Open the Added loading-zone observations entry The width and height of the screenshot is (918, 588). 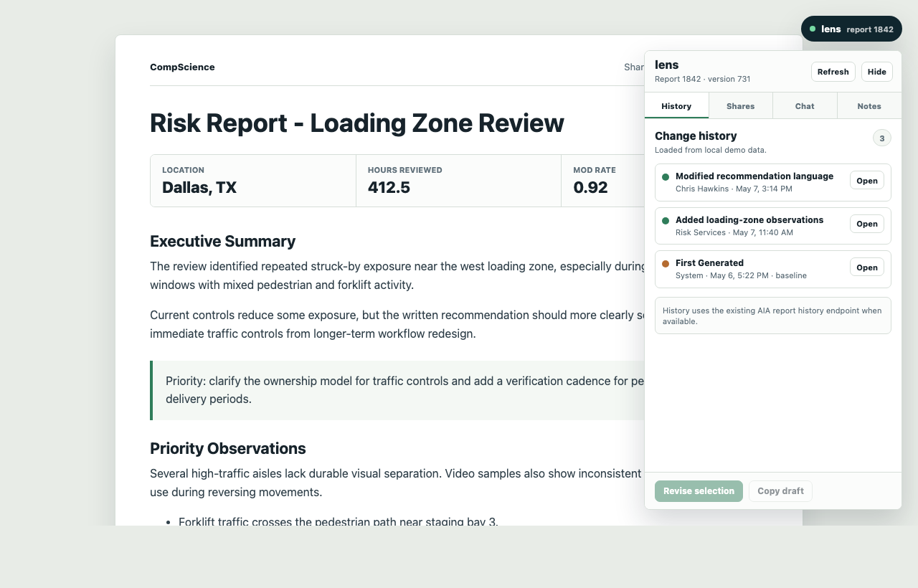pyautogui.click(x=866, y=224)
